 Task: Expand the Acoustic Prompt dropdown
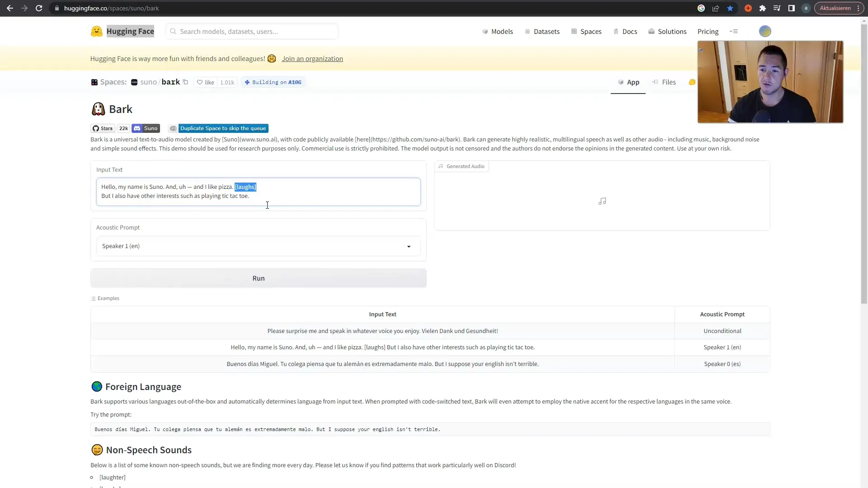click(258, 246)
